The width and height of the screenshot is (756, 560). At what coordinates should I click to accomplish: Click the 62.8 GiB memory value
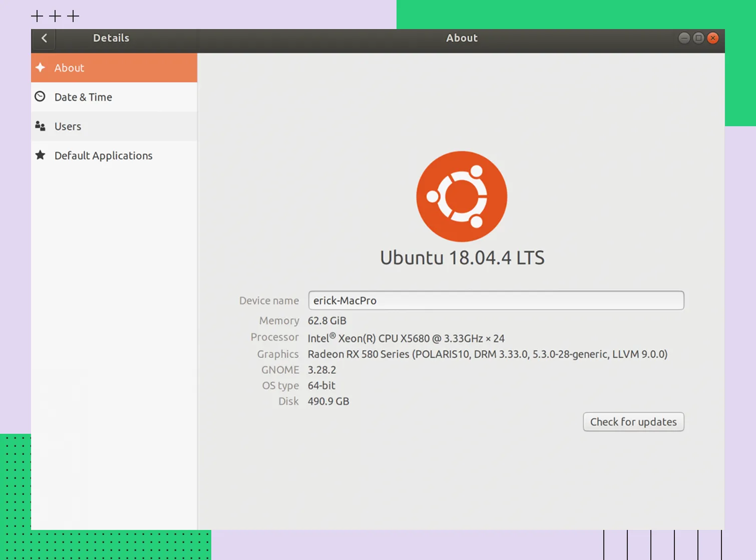pos(327,321)
